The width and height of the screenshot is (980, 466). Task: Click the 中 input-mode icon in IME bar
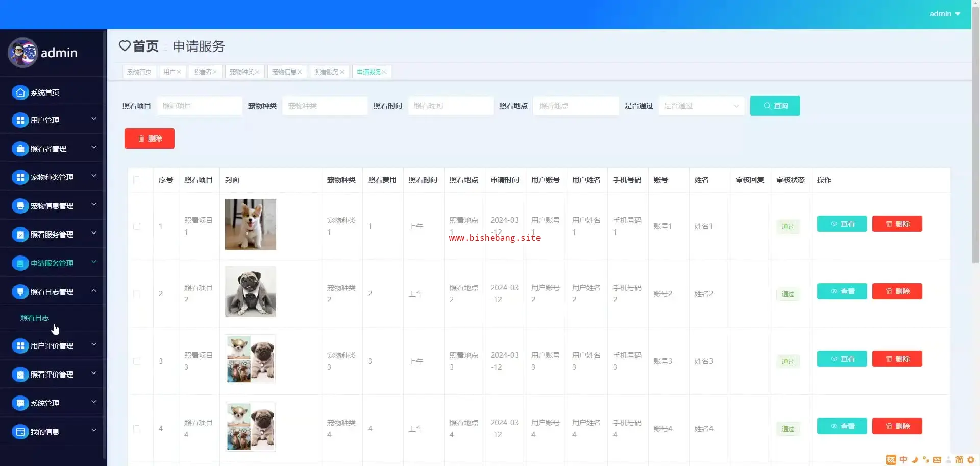pyautogui.click(x=903, y=460)
